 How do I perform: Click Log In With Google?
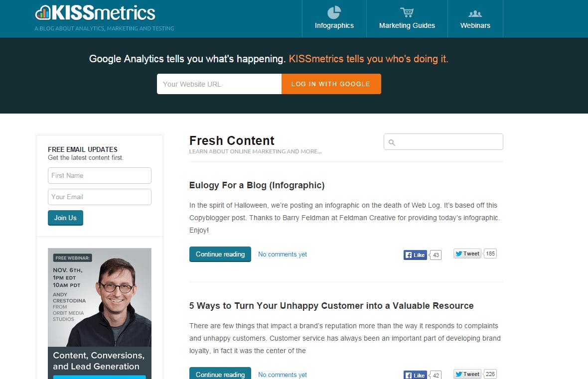pos(331,84)
